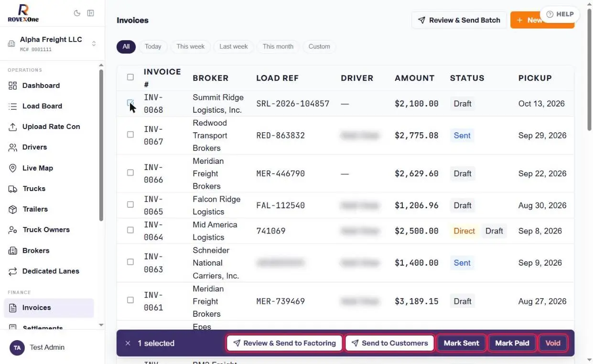Click Falcon Ridge Logistics broker name
The height and width of the screenshot is (364, 593).
tap(216, 205)
